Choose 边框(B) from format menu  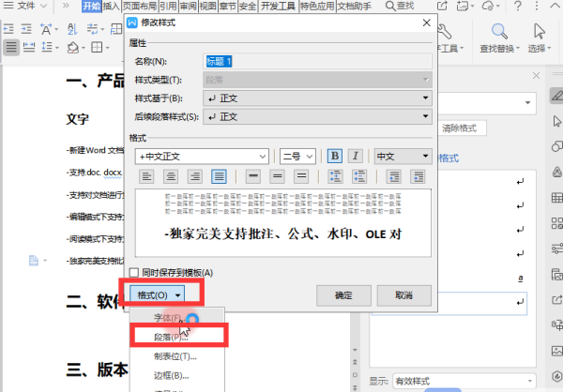point(177,376)
